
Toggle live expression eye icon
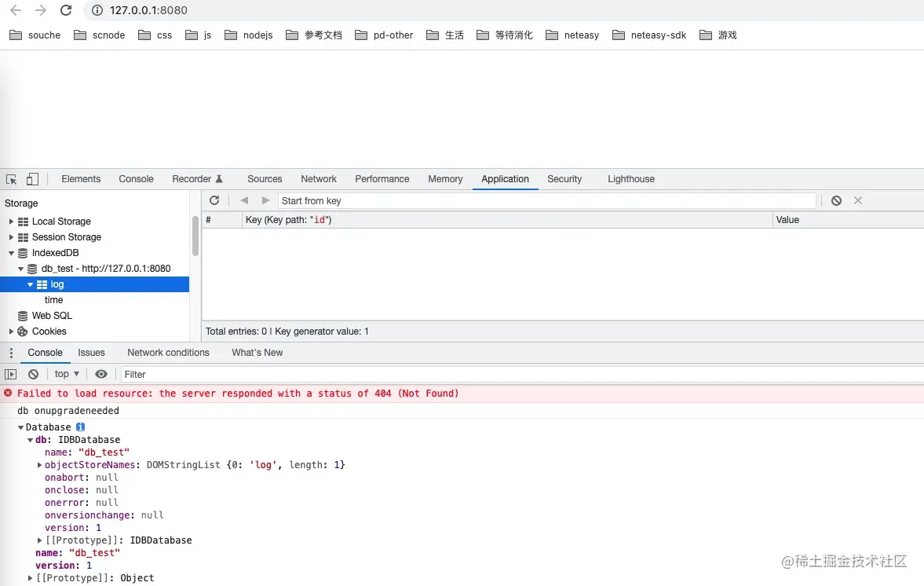click(x=101, y=375)
